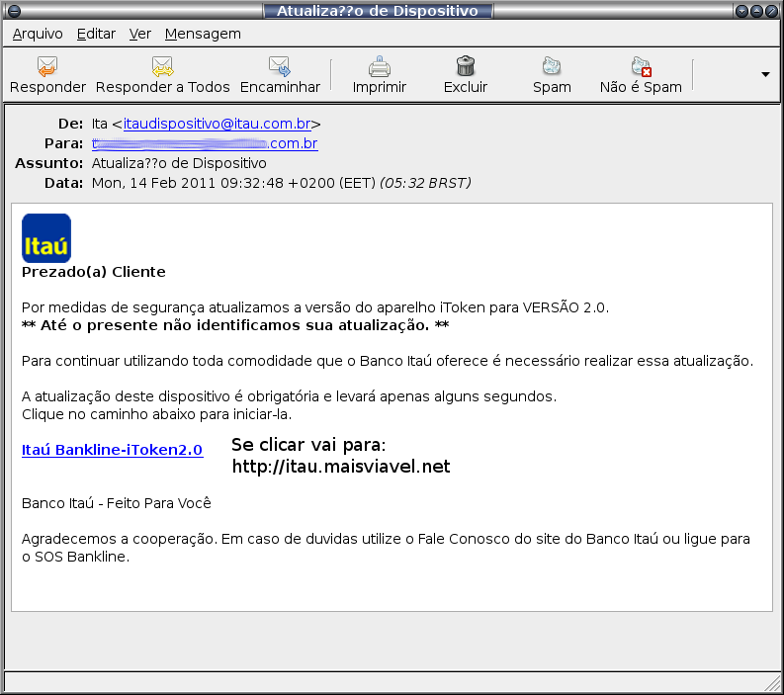Click the Responder reply icon
784x695 pixels.
tap(47, 66)
